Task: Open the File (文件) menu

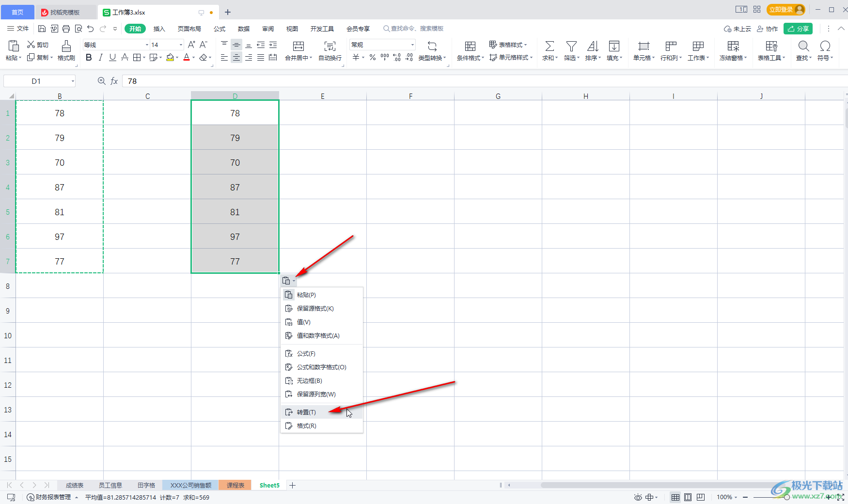Action: [x=18, y=29]
